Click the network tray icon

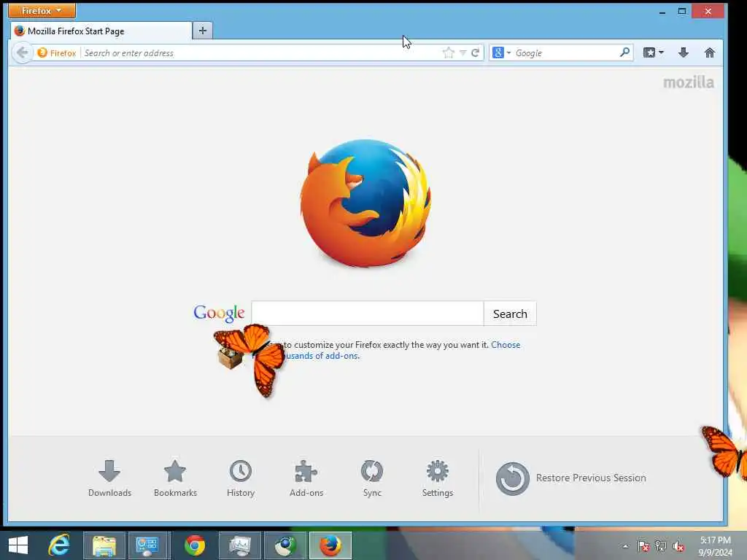[x=660, y=545]
